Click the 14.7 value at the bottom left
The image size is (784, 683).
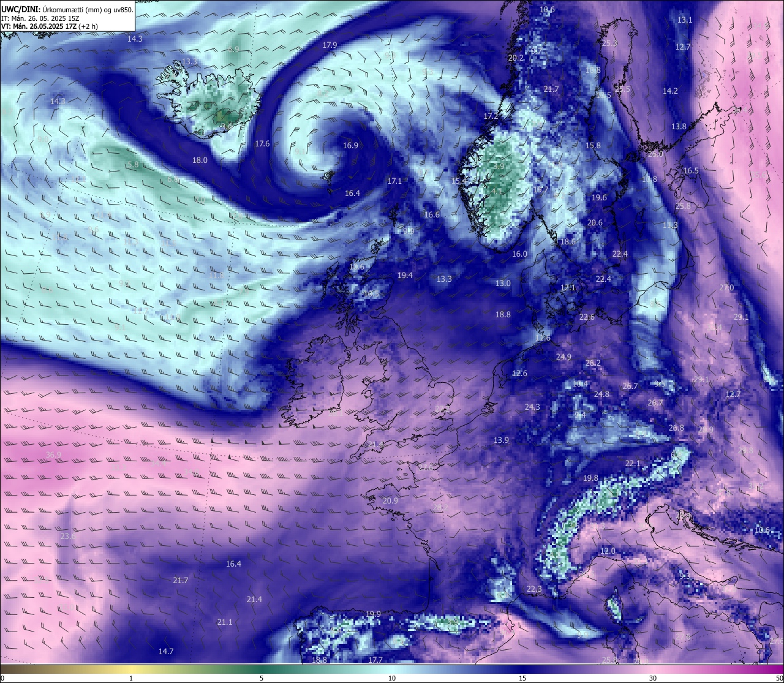(166, 652)
